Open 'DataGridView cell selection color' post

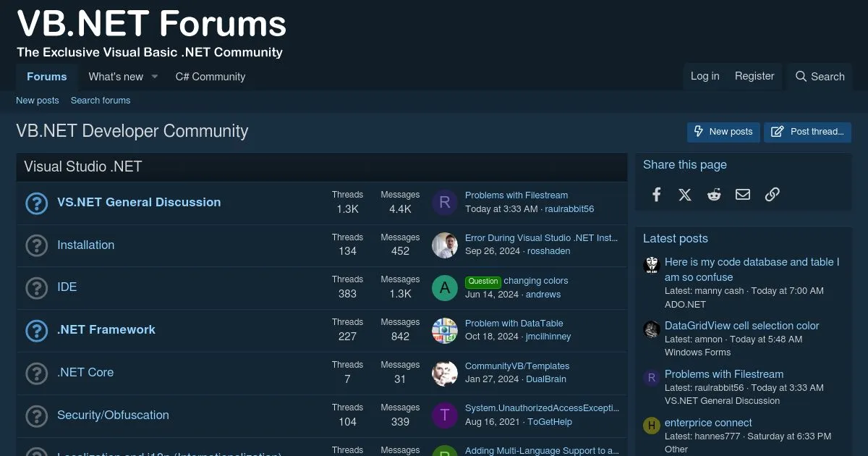coord(742,326)
